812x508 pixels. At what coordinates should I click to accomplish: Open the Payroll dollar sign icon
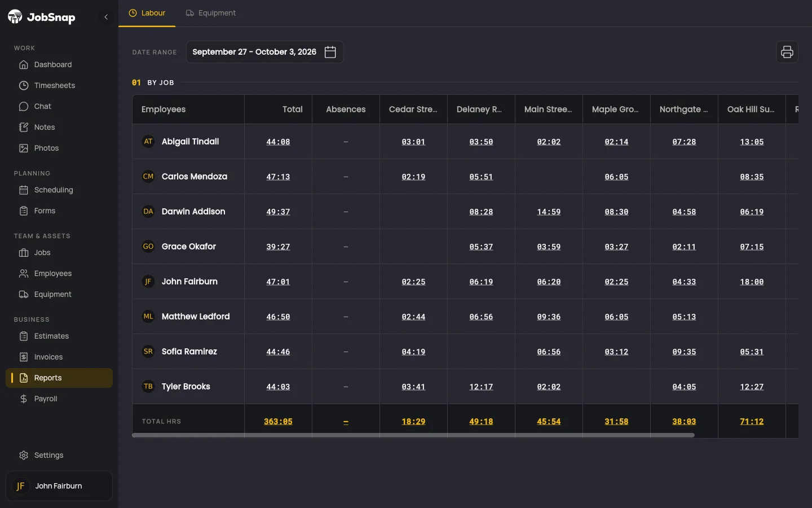pos(24,398)
